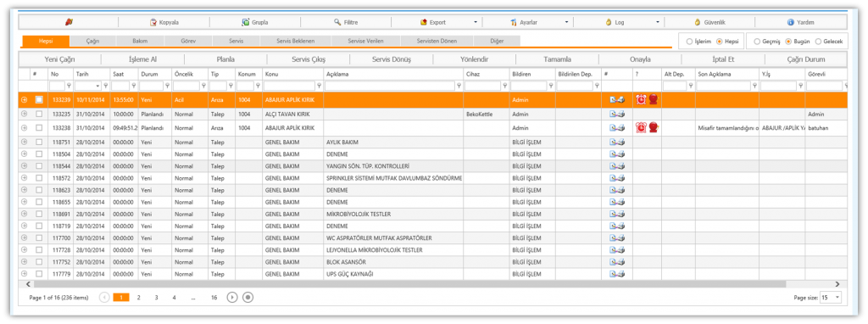Click the İşleme Al button
Screen dimensions: 868x324
pyautogui.click(x=142, y=59)
